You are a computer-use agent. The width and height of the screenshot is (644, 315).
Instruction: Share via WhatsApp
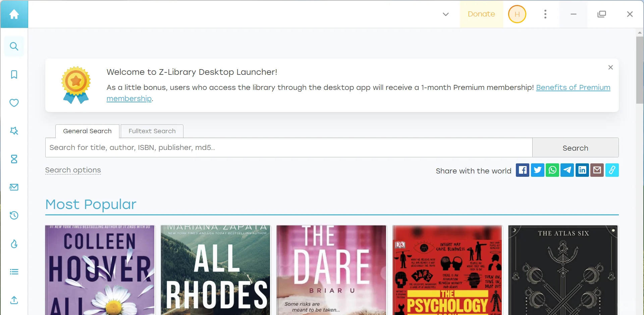[552, 170]
